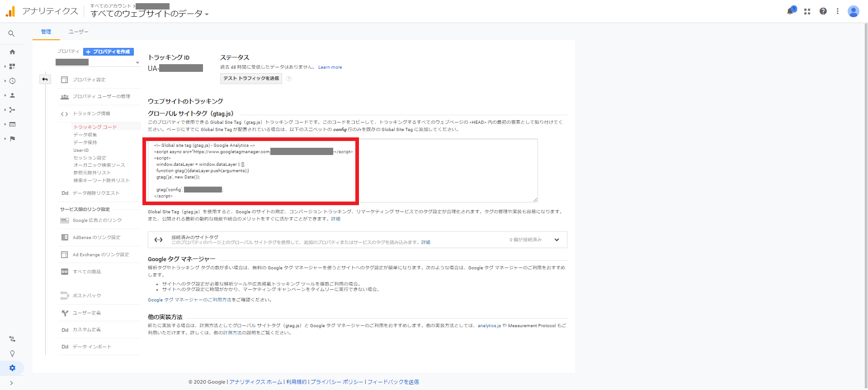868x390 pixels.
Task: Open カスタム定義
Action: [87, 330]
